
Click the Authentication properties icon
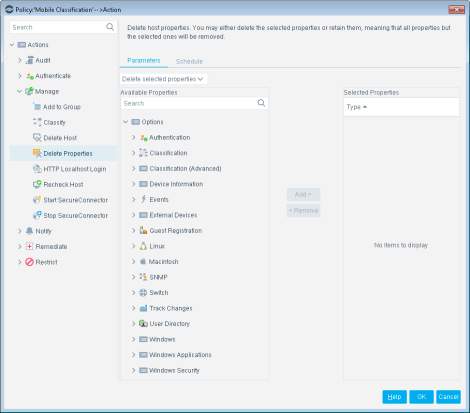click(143, 137)
